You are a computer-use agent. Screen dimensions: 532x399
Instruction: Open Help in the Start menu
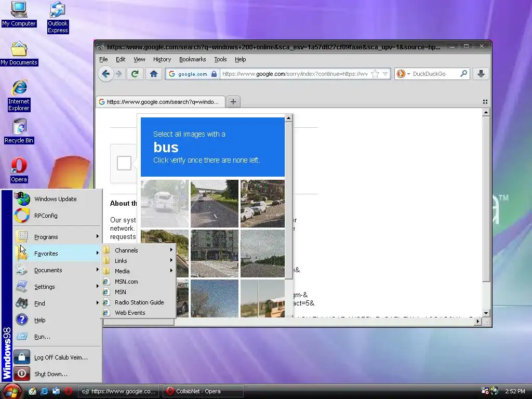(x=57, y=320)
